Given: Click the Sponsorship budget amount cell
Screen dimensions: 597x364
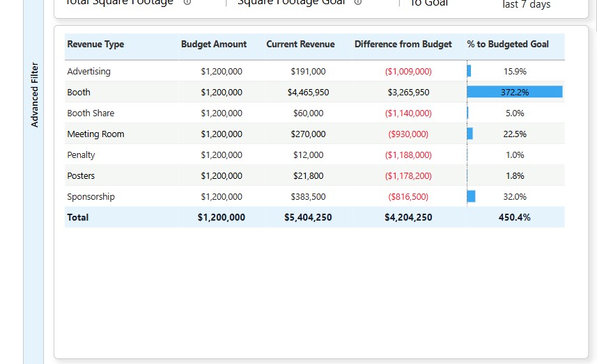Looking at the screenshot, I should [x=222, y=197].
